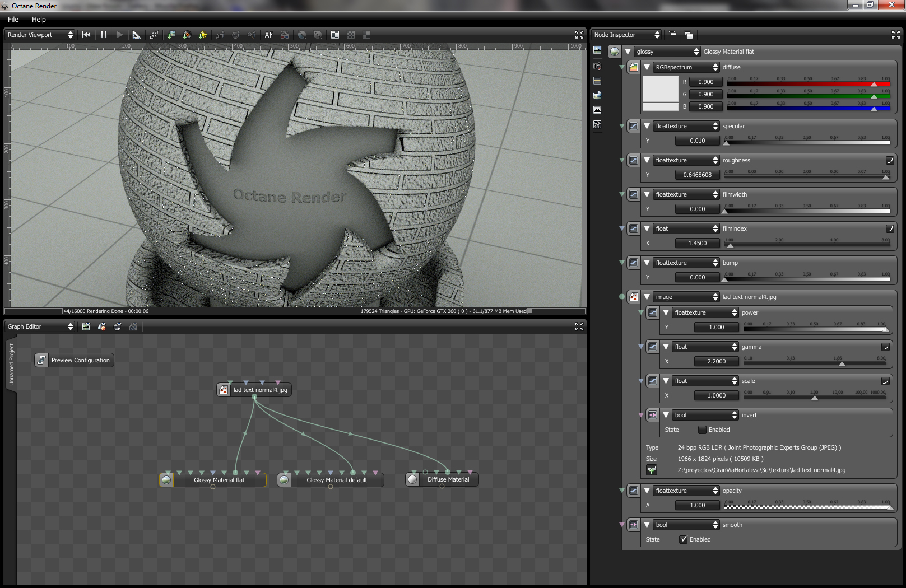This screenshot has width=906, height=588.
Task: Open camera settings from inspector sidebar
Action: point(597,66)
